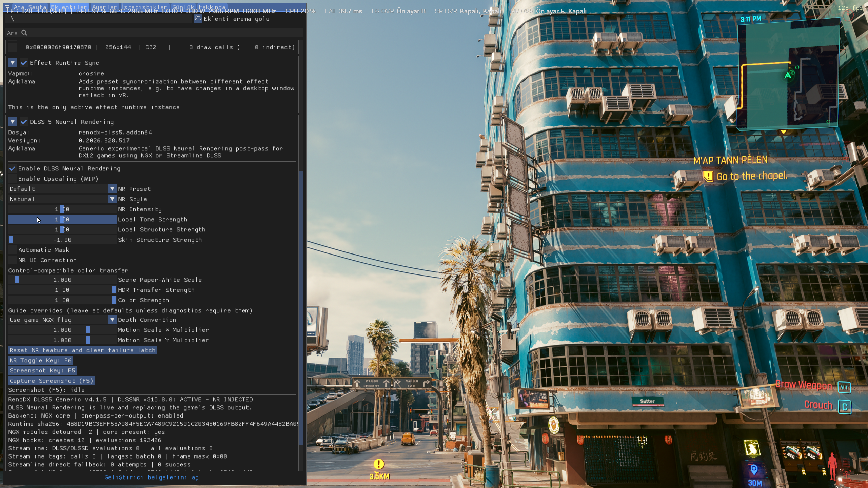Click Reset NR feature and clear failure latch

tap(82, 350)
